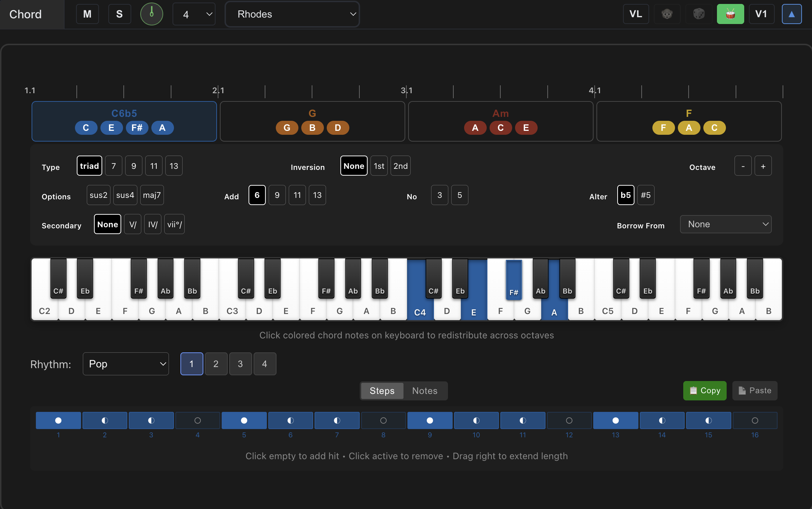
Task: Click the full-circle hit on step 1
Action: [x=58, y=420]
